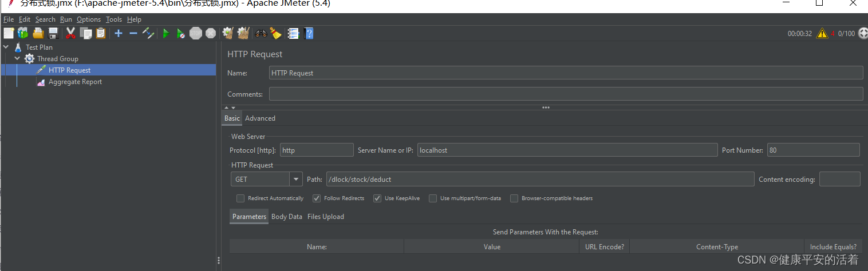Click the plus Expand All icon

point(118,33)
